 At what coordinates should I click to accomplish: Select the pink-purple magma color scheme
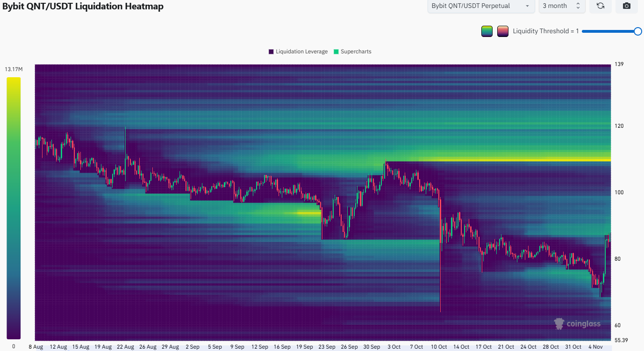point(503,31)
